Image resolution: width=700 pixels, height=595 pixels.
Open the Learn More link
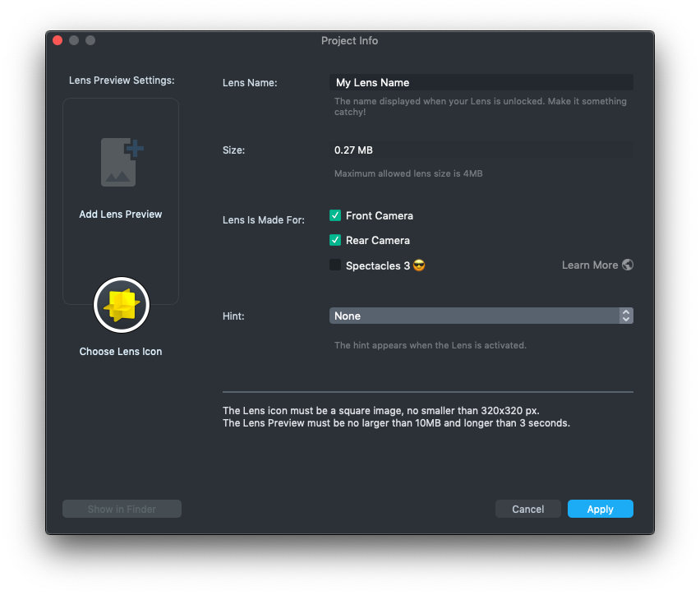coord(589,265)
